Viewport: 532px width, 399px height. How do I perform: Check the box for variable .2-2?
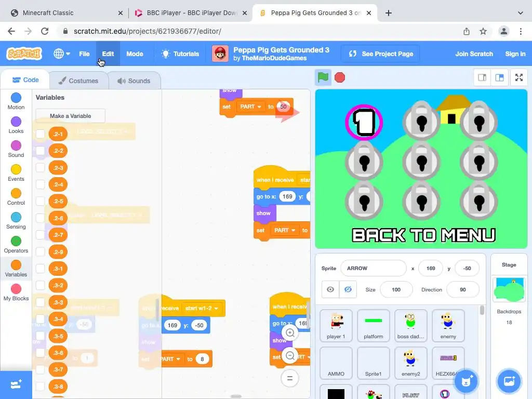[41, 151]
